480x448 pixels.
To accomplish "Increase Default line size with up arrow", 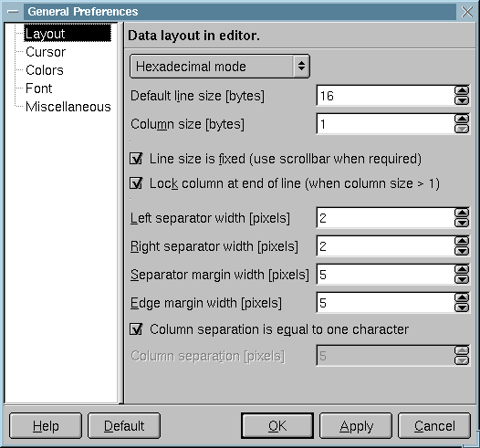I will point(462,90).
